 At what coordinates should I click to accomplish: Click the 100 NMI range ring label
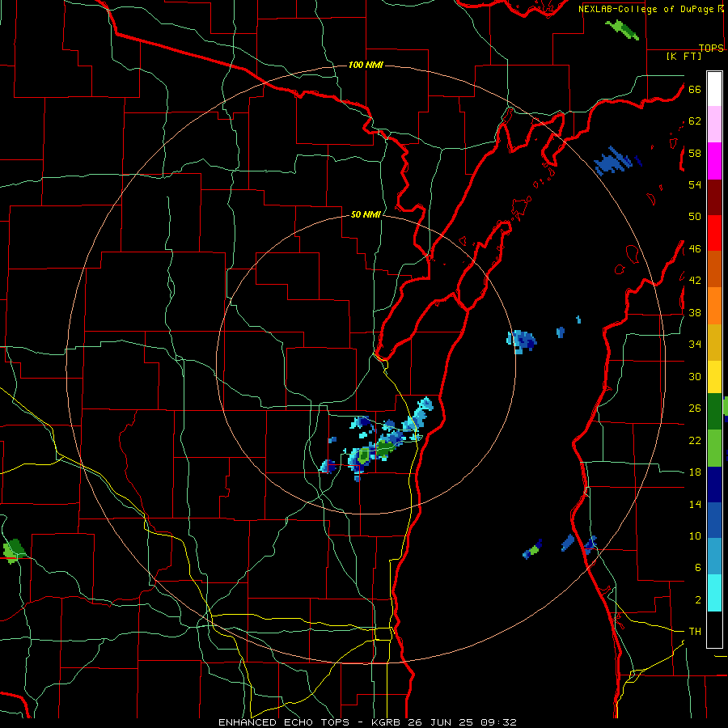pos(366,65)
